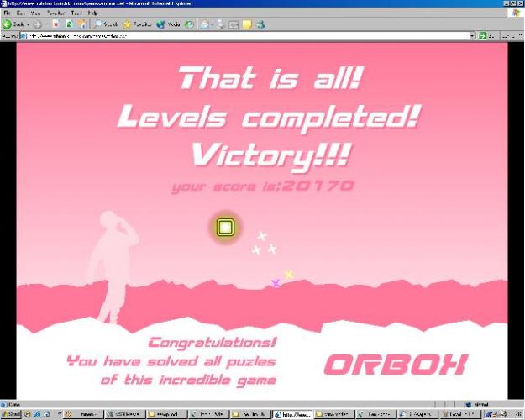This screenshot has height=420, width=525.
Task: Click the yellow note Discuss icon
Action: [x=247, y=24]
